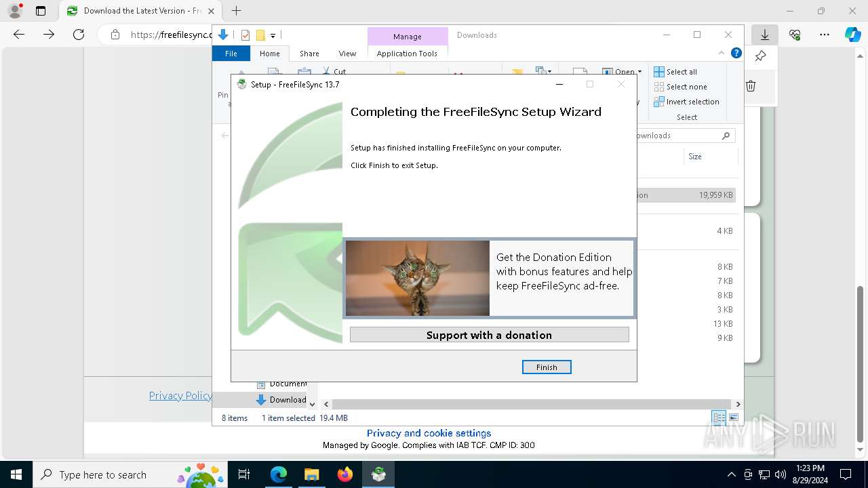Screen dimensions: 868x488
Task: Open Privacy and cookie settings link
Action: pyautogui.click(x=429, y=433)
